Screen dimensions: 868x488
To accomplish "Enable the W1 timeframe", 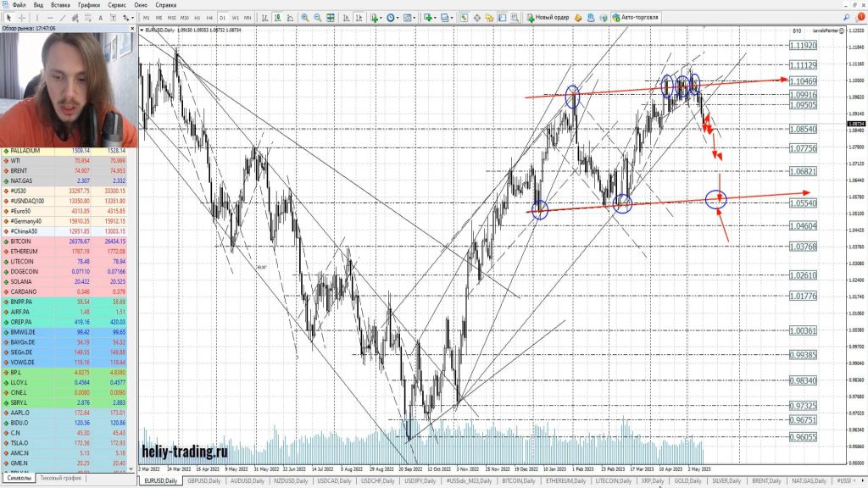I will pos(235,17).
